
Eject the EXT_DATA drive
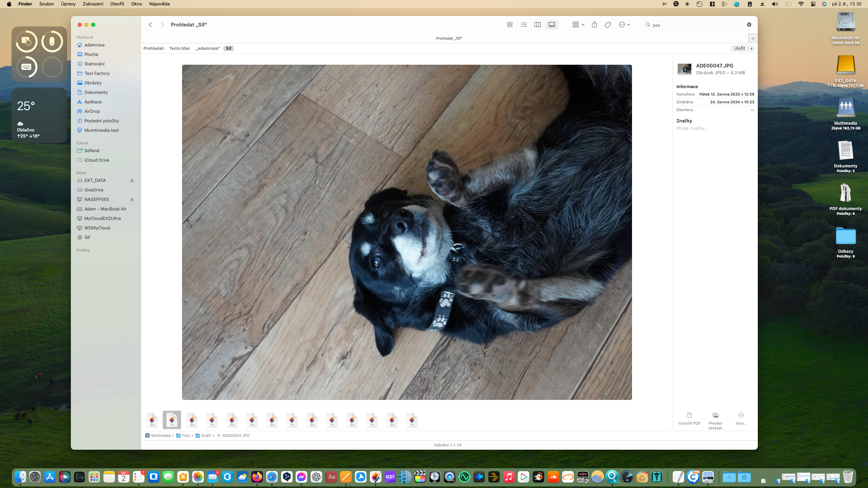point(132,181)
